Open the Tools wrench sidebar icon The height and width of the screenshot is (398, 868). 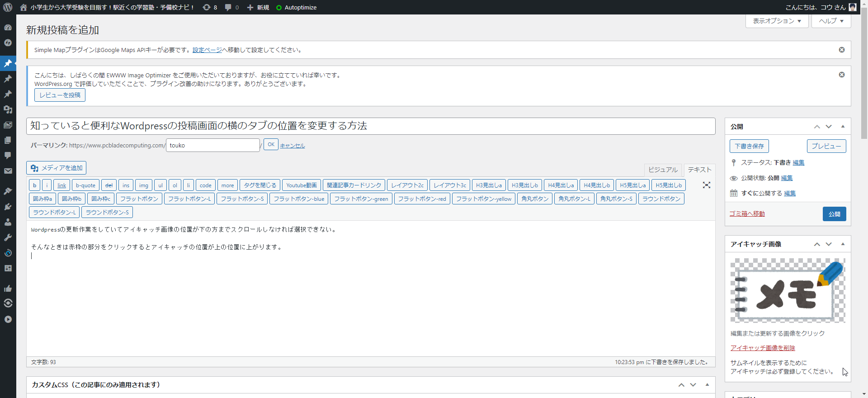8,237
